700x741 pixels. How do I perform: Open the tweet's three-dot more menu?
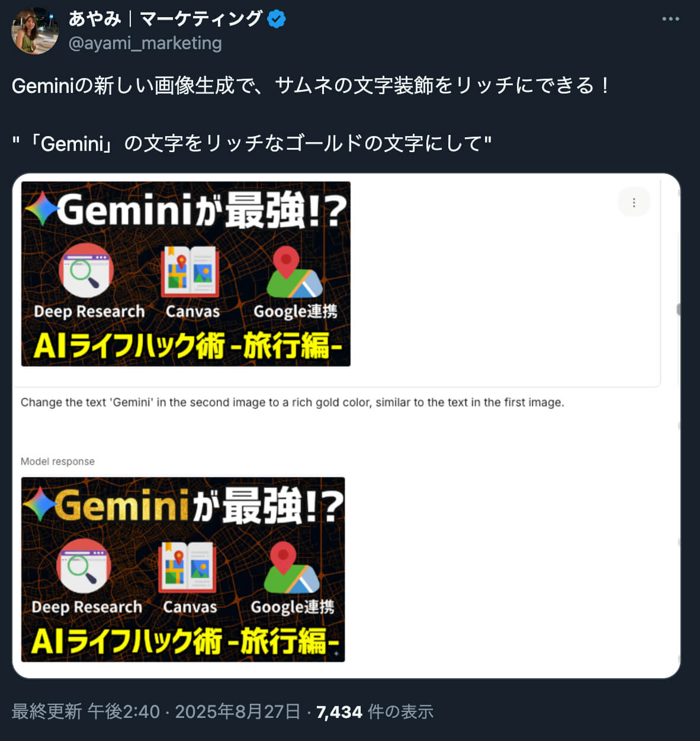tap(670, 19)
